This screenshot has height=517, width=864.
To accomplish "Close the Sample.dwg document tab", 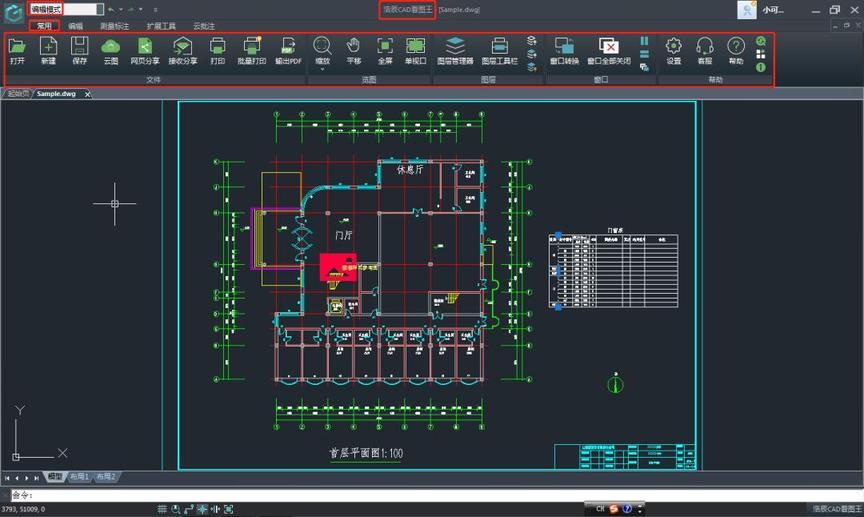I will [x=87, y=94].
